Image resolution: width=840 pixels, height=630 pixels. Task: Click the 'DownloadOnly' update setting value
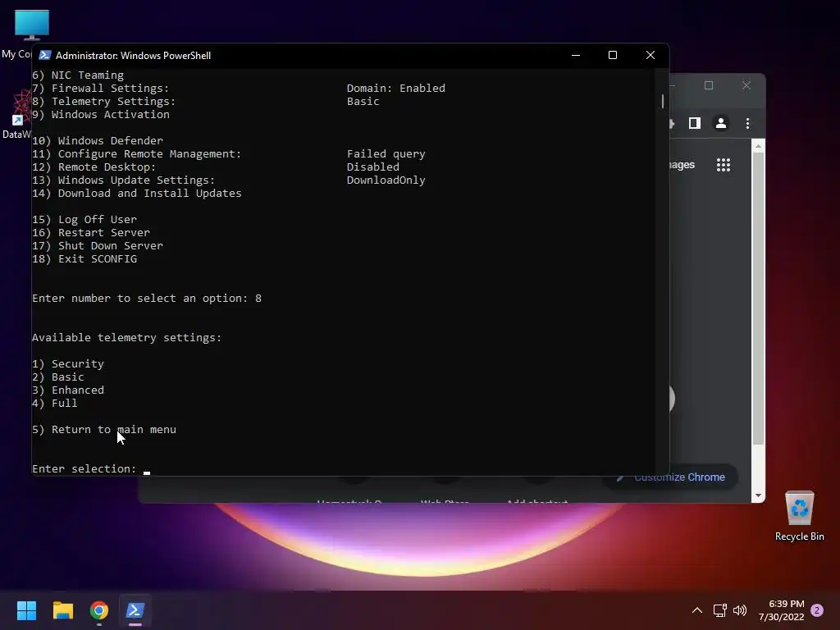point(386,180)
